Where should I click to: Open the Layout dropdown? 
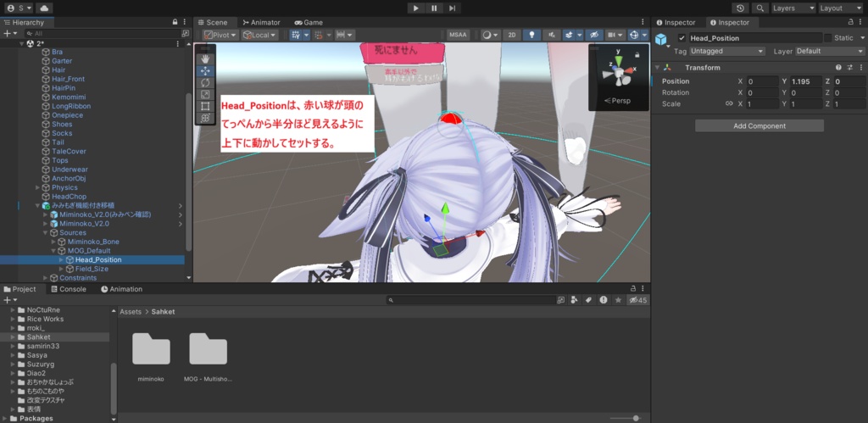point(840,8)
